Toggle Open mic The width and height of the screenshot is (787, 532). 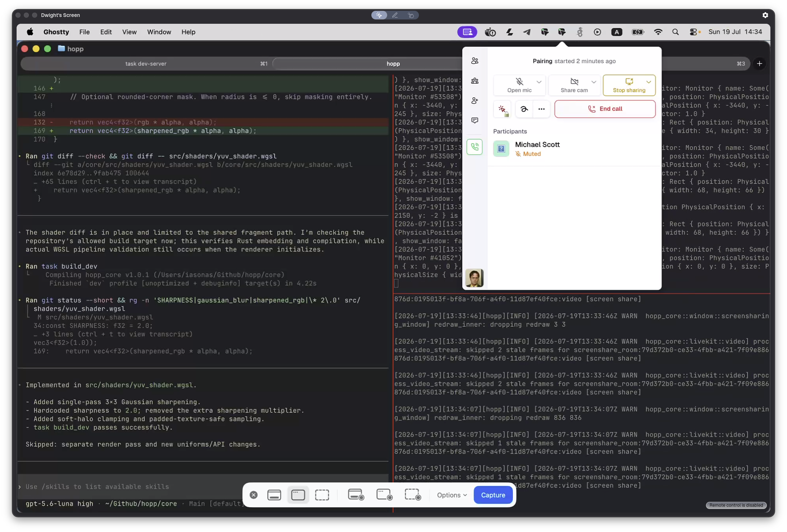pos(519,85)
